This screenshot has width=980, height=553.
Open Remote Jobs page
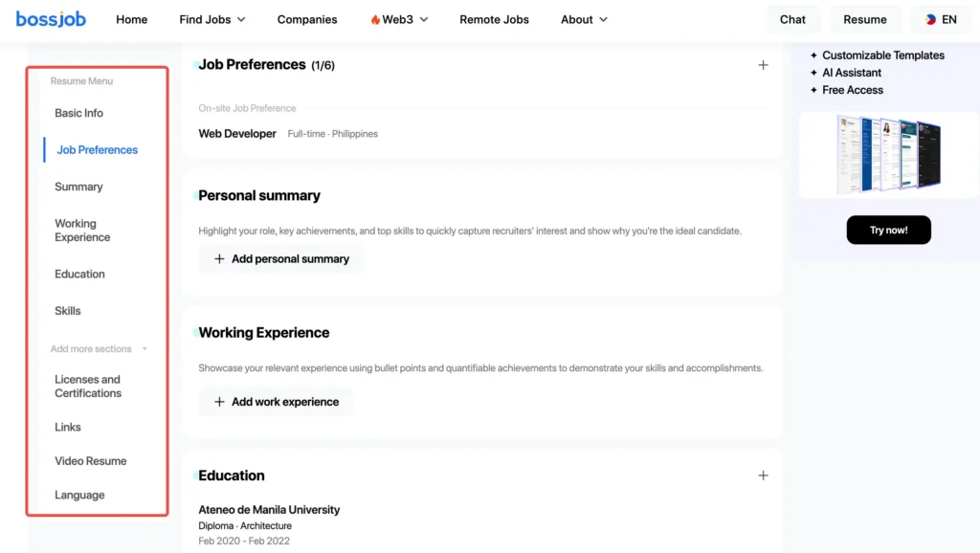[x=494, y=19]
